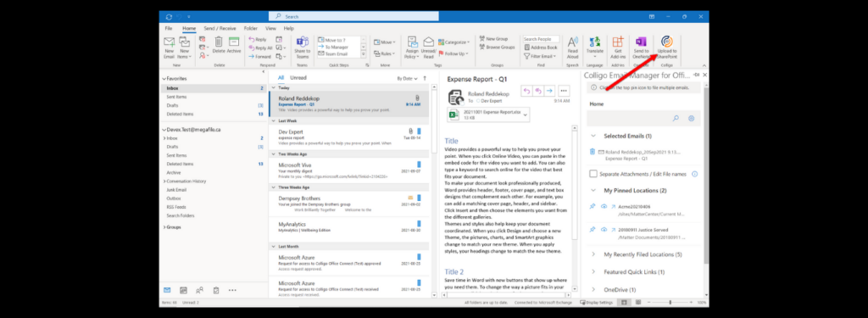The width and height of the screenshot is (868, 318).
Task: Delete the selected email with Delete icon
Action: pos(219,46)
